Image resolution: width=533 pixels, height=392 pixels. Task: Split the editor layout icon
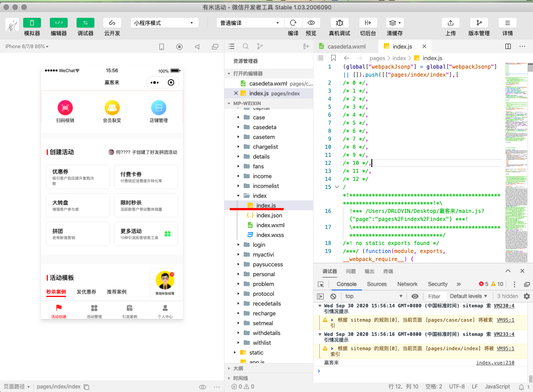coord(508,46)
